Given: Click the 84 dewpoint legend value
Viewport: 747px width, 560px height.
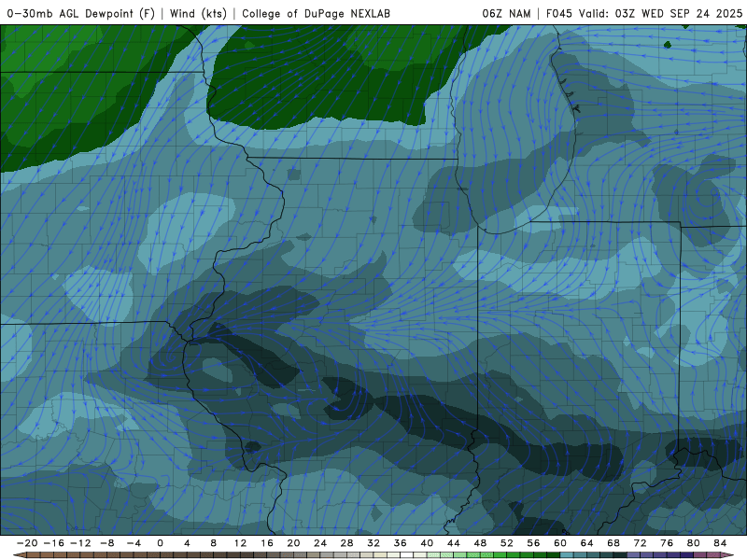Looking at the screenshot, I should 720,543.
